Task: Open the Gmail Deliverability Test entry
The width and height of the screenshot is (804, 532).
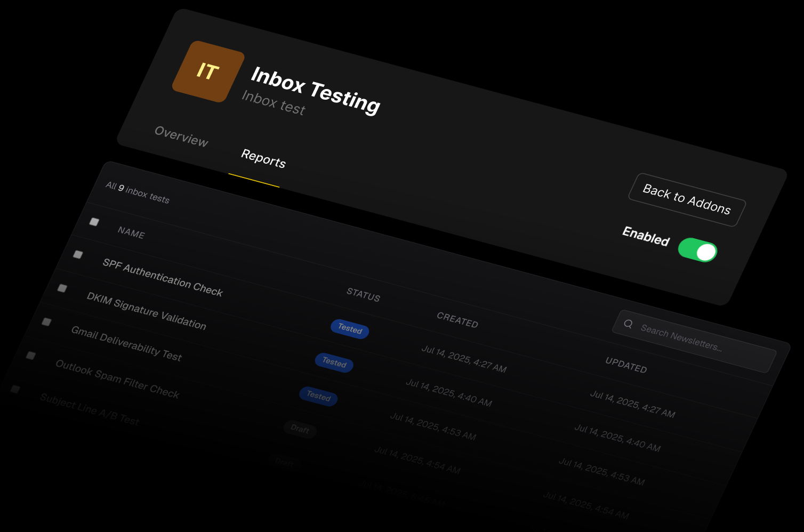Action: (x=127, y=344)
